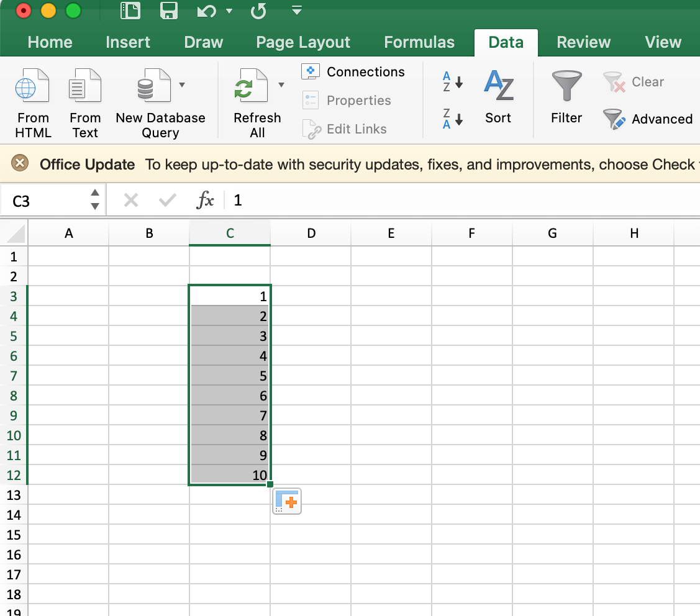This screenshot has width=700, height=616.
Task: Open the Formulas tab
Action: (419, 42)
